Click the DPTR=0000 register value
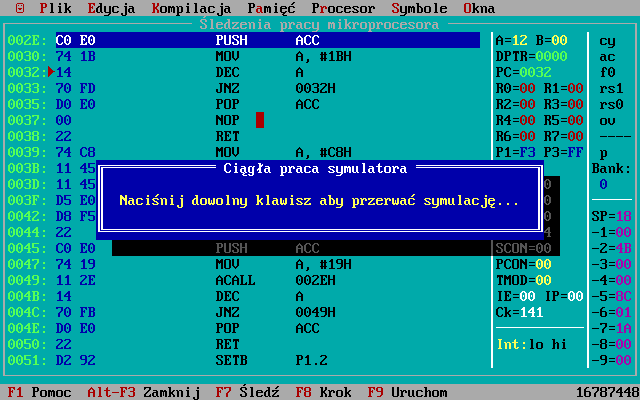This screenshot has height=400, width=640. pyautogui.click(x=531, y=56)
